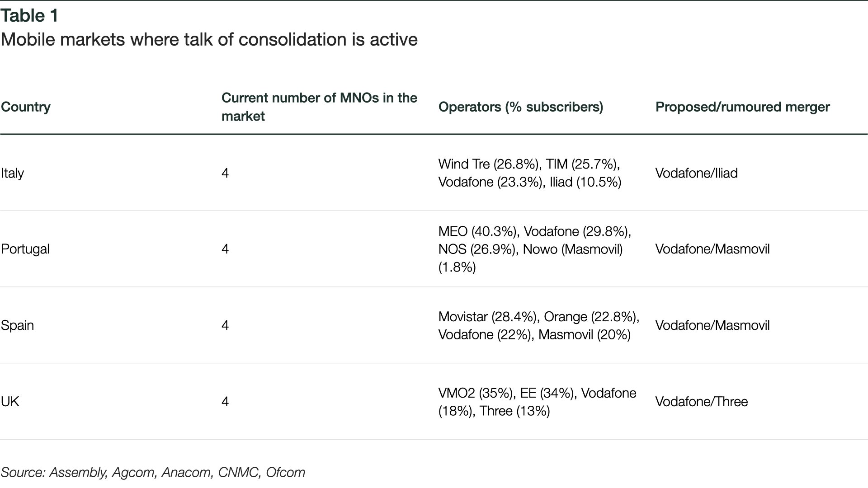This screenshot has height=488, width=868.
Task: Click the Table 1 heading
Action: pyautogui.click(x=29, y=16)
